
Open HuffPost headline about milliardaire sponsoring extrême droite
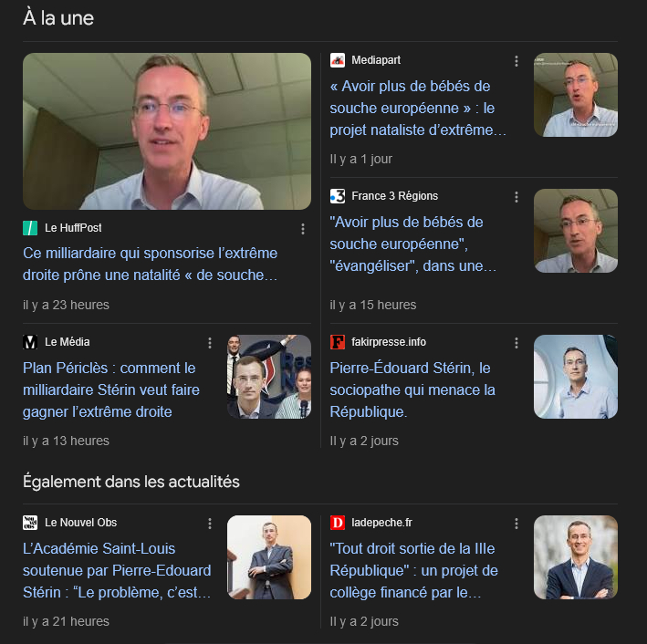[x=151, y=264]
